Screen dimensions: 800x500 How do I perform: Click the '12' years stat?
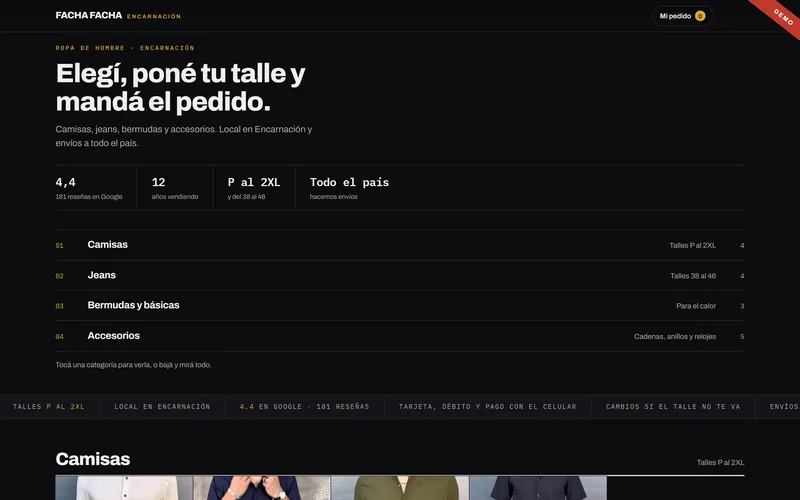158,182
